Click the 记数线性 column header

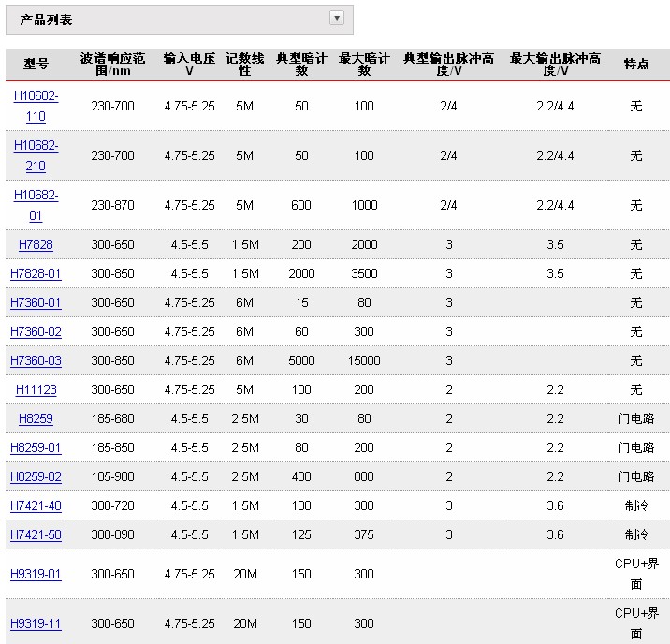pos(245,64)
